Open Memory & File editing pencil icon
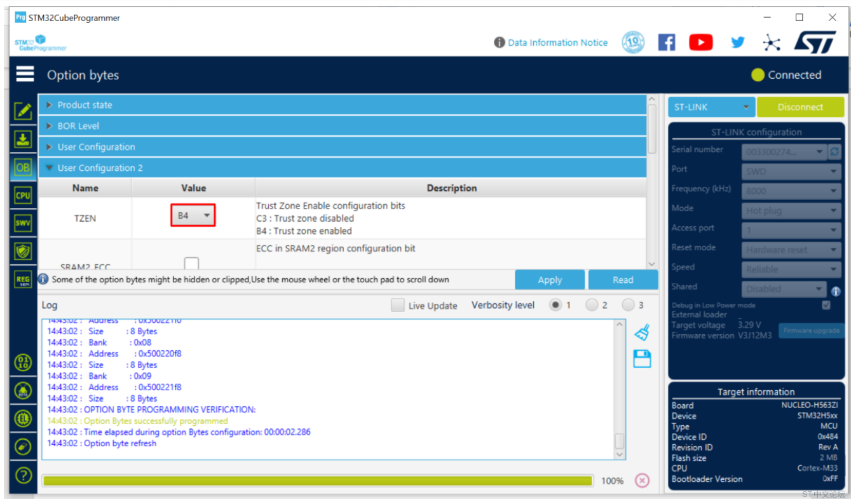Screen dimensions: 851x504 click(x=24, y=111)
